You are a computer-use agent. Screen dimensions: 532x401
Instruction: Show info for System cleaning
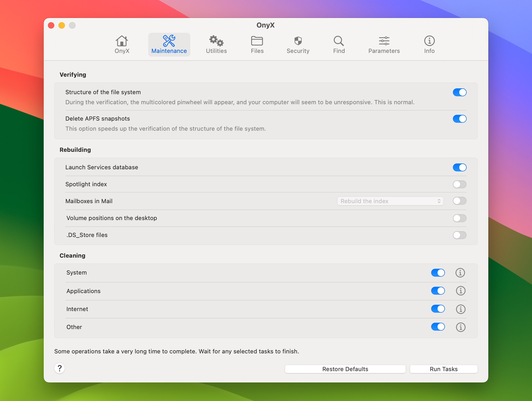460,273
